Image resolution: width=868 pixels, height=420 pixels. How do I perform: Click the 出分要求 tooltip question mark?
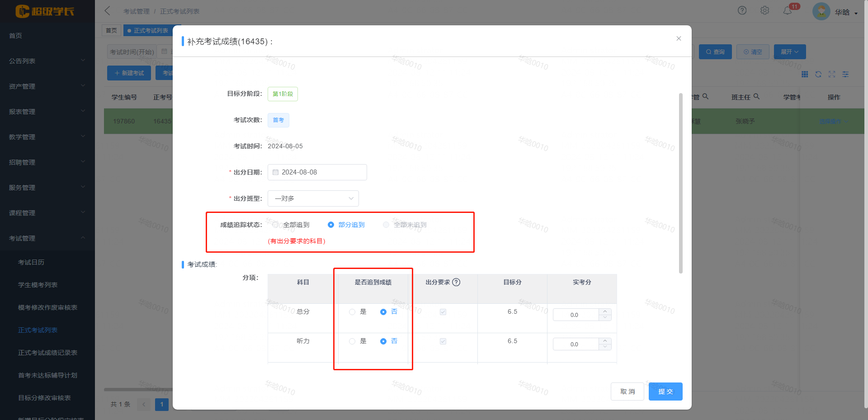coord(457,282)
